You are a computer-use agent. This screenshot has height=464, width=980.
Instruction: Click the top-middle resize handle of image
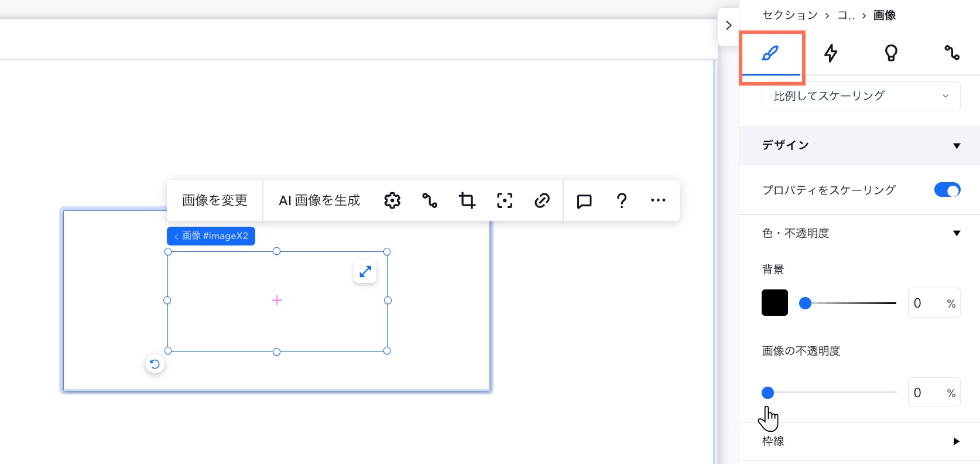coord(277,251)
